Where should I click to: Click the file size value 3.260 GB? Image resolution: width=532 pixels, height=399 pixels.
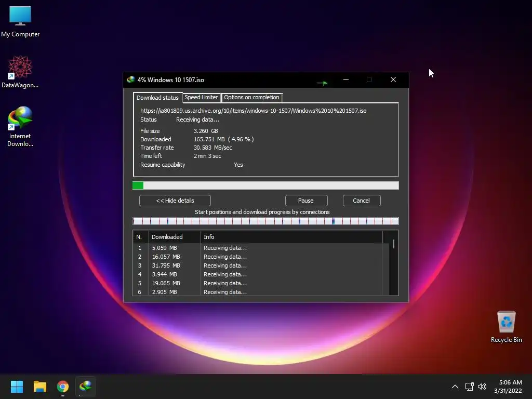[x=206, y=131]
